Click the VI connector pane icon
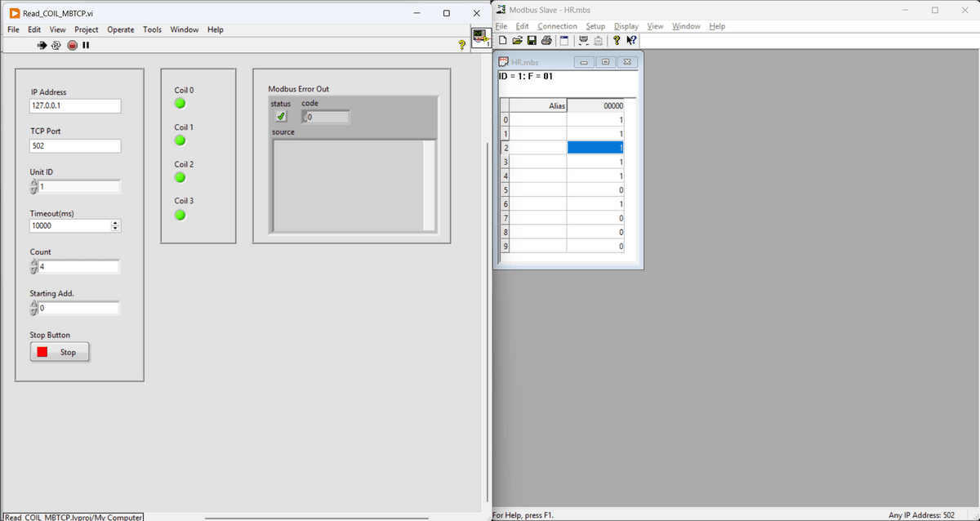Image resolution: width=980 pixels, height=521 pixels. pyautogui.click(x=480, y=37)
